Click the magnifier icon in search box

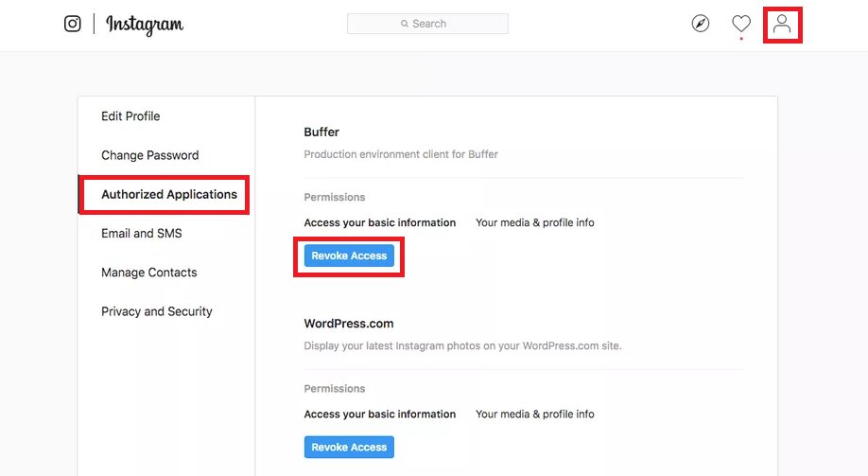(405, 24)
